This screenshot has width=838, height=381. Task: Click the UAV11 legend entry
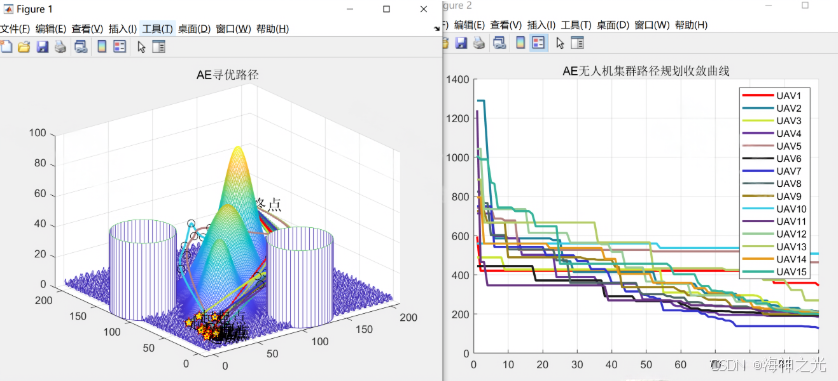pyautogui.click(x=774, y=221)
